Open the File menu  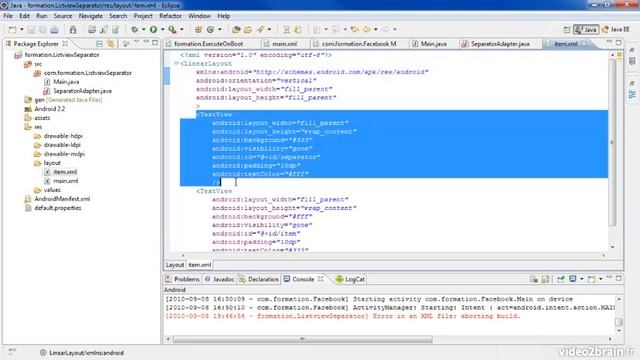(8, 16)
